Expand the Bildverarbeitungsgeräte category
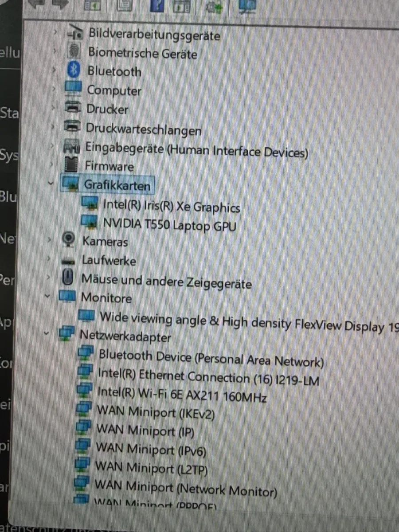Screen dimensions: 399x532 tap(55, 32)
